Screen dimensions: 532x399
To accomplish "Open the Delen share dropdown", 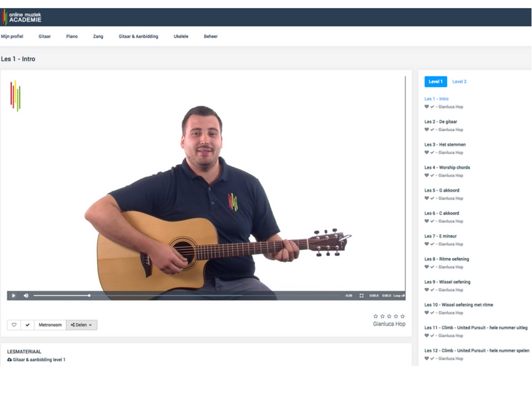I will click(82, 325).
